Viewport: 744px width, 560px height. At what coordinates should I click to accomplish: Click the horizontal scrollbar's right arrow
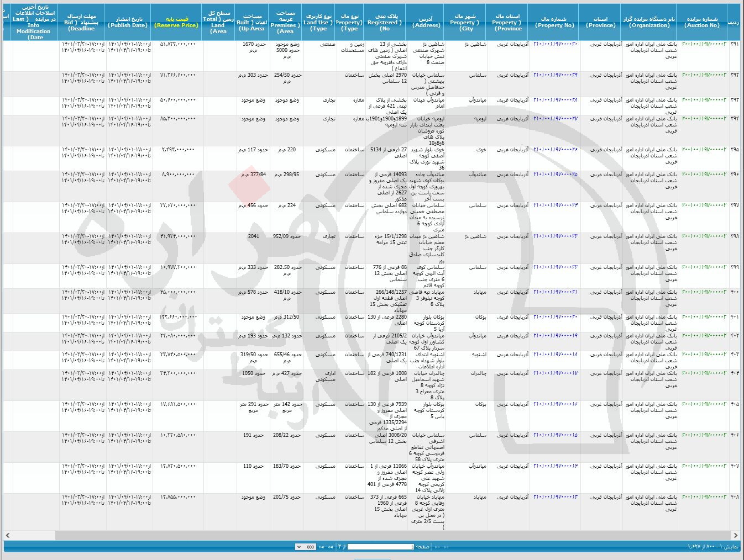736,535
